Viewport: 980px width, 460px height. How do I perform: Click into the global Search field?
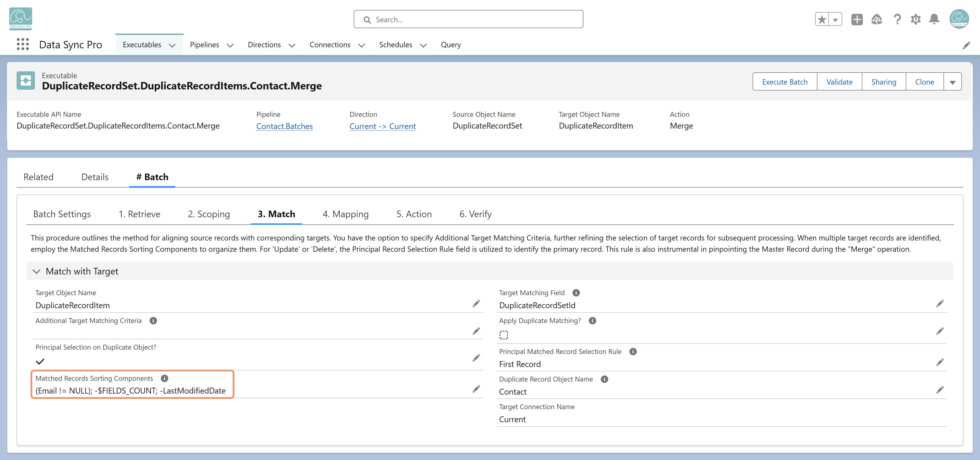[468, 19]
